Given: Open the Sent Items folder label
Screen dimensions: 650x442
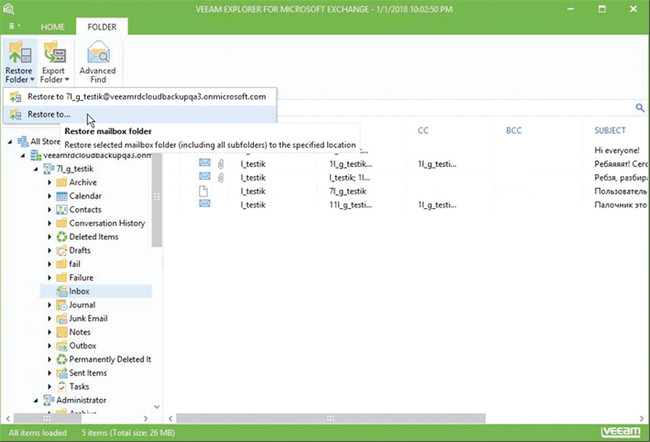Looking at the screenshot, I should point(88,373).
